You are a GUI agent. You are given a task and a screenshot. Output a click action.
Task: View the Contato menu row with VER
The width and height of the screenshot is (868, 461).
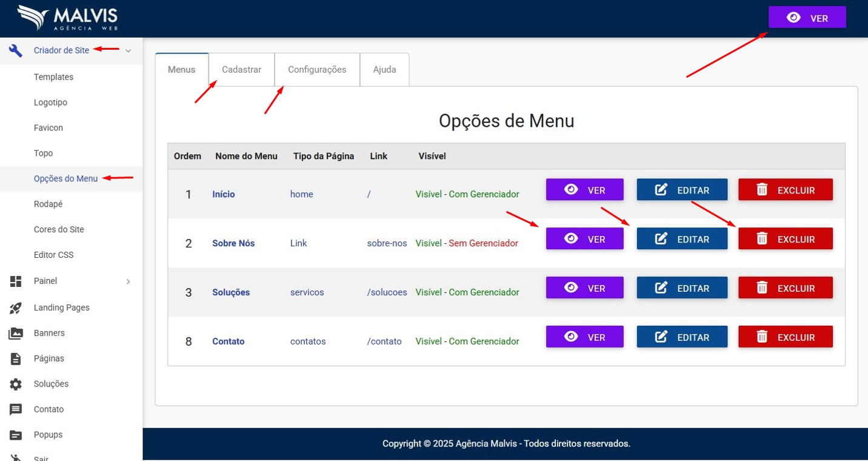point(584,337)
